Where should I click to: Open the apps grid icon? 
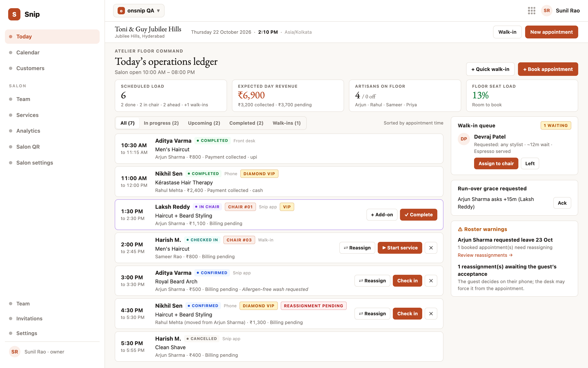point(531,11)
